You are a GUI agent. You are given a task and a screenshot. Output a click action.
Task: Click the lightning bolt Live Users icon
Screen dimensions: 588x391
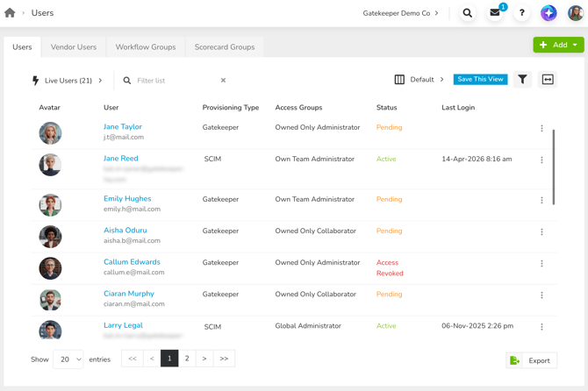click(36, 81)
